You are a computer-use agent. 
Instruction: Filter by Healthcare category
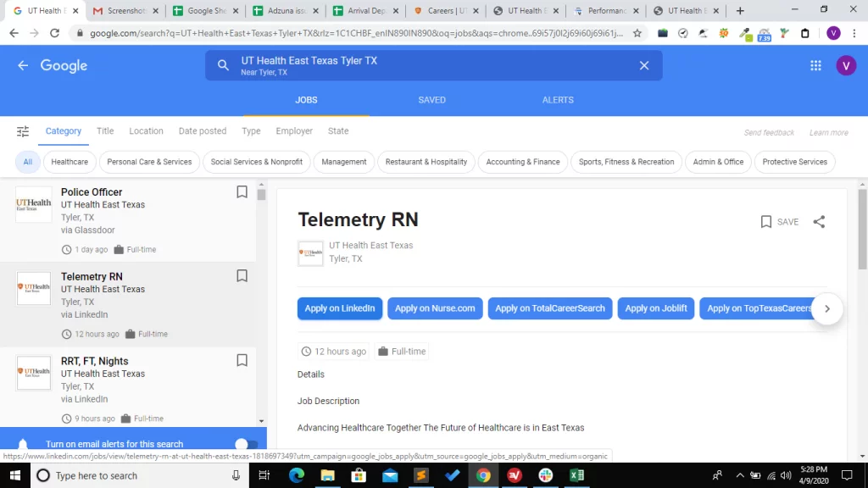click(70, 162)
